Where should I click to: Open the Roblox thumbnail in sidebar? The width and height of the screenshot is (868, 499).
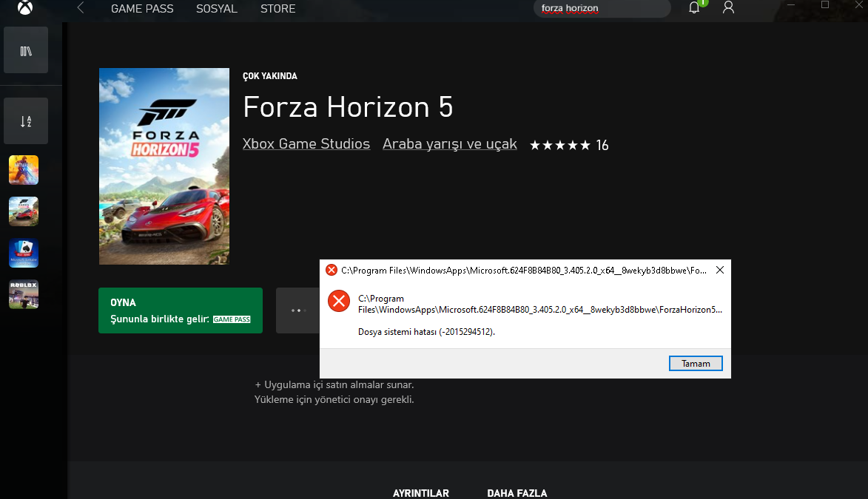click(24, 294)
